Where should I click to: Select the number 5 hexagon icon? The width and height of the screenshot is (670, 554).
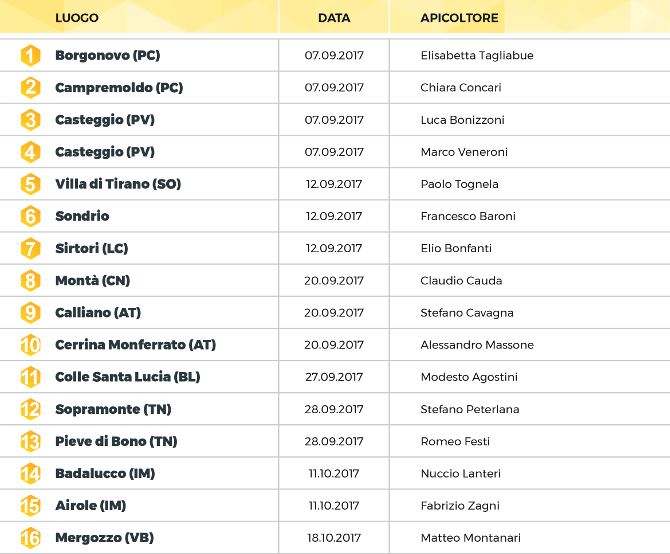31,184
